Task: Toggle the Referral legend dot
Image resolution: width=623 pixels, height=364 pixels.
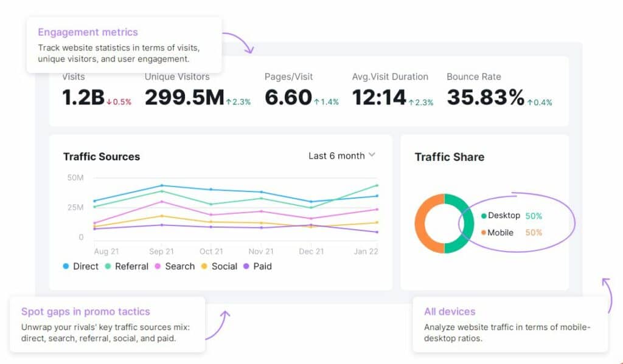Action: coord(108,266)
